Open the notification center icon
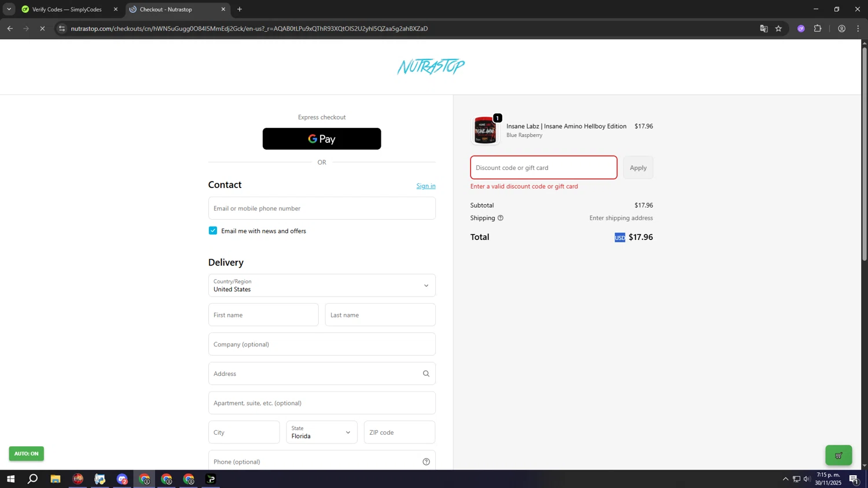 point(854,479)
